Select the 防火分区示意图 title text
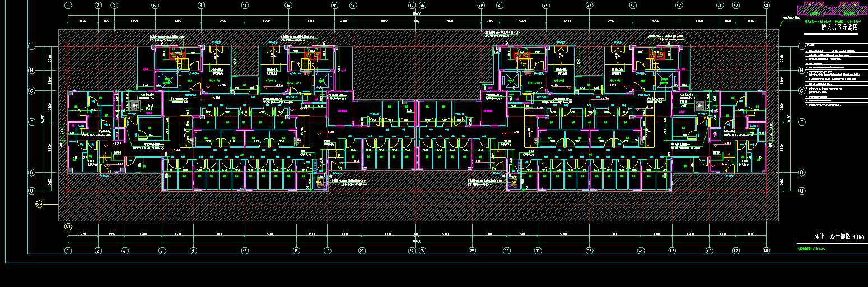This screenshot has width=868, height=287. click(x=839, y=26)
